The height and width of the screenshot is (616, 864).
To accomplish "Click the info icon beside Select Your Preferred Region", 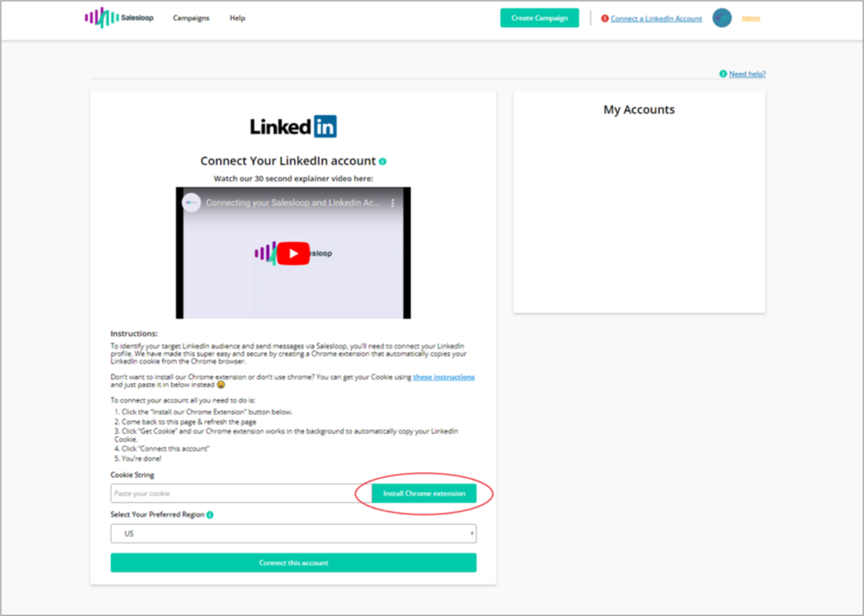I will [210, 516].
